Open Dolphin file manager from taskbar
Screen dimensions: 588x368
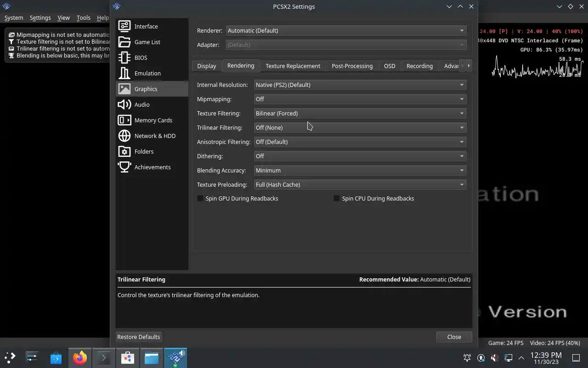tap(152, 357)
